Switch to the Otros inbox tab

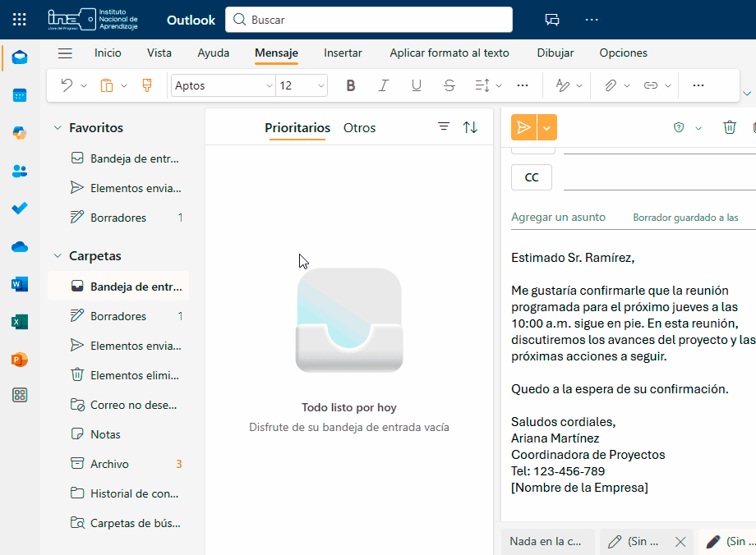coord(359,128)
